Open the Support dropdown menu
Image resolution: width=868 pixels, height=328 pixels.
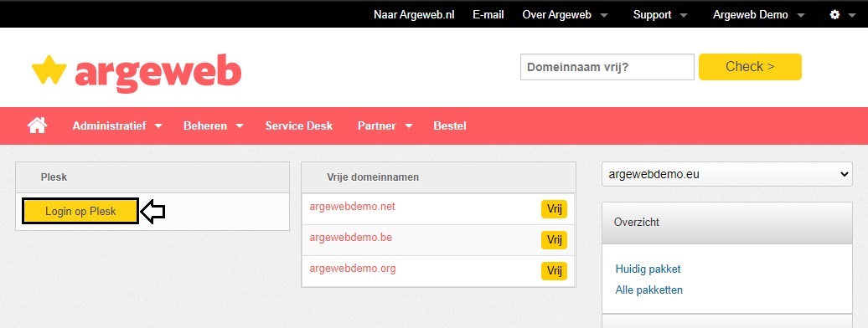660,15
